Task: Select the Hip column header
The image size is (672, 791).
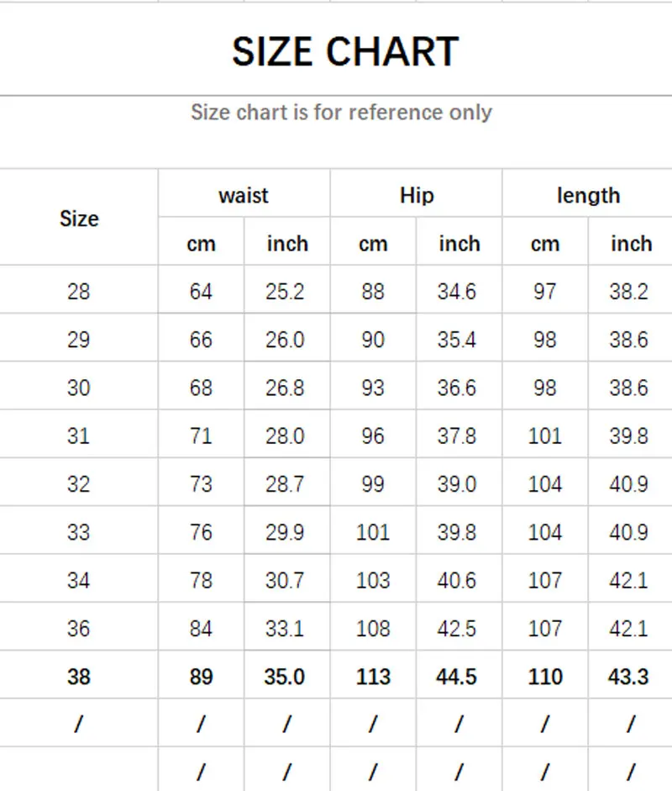Action: point(417,196)
